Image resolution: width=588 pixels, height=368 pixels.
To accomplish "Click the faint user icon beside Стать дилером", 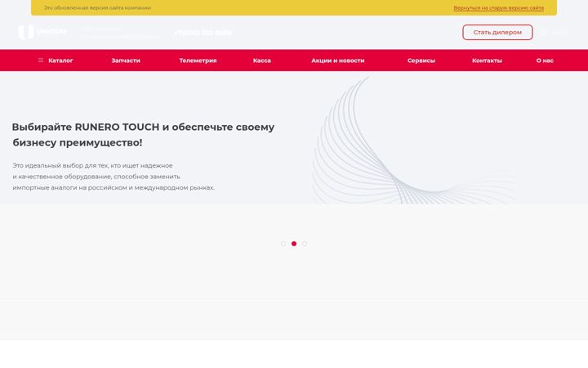I will coord(543,32).
